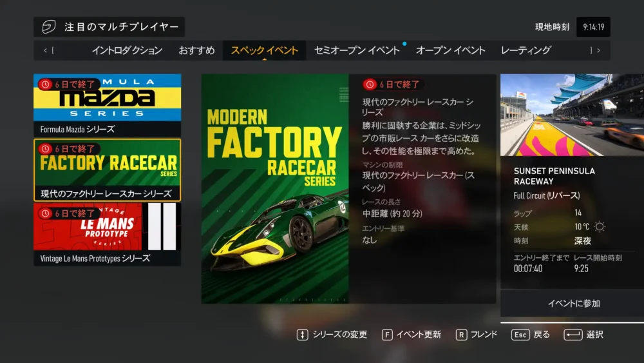Click the シリーズの変更 up-down key icon
Viewport: 644px width, 363px height.
tap(302, 335)
